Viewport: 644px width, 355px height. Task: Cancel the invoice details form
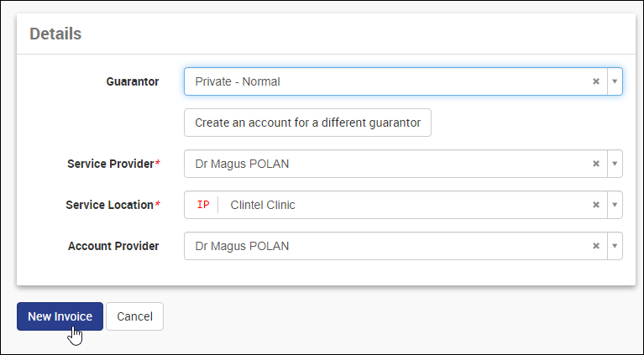point(134,316)
